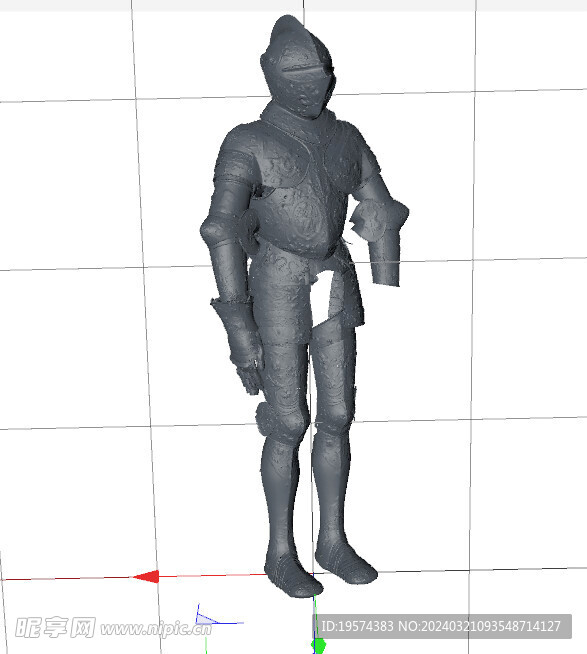Select the blue axis triangle handle

coord(206,619)
